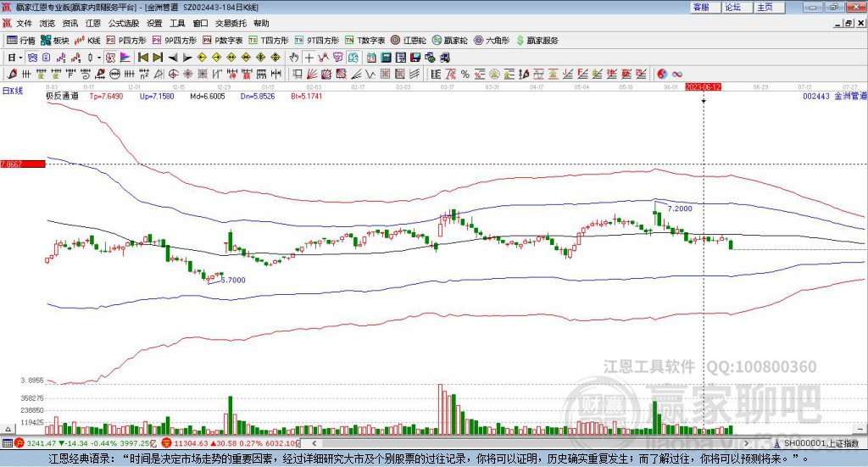Click the 002443 金洲管道 stock label
868x467 pixels.
coord(835,96)
